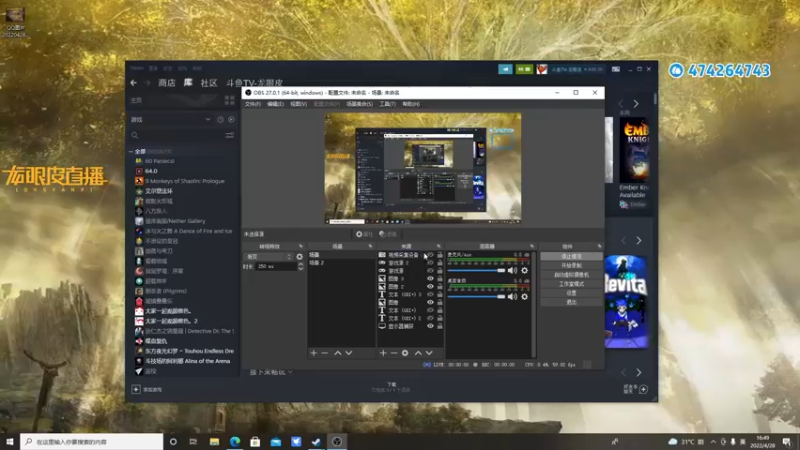Hide the 图像 2 source
This screenshot has height=450, width=800.
pos(430,286)
